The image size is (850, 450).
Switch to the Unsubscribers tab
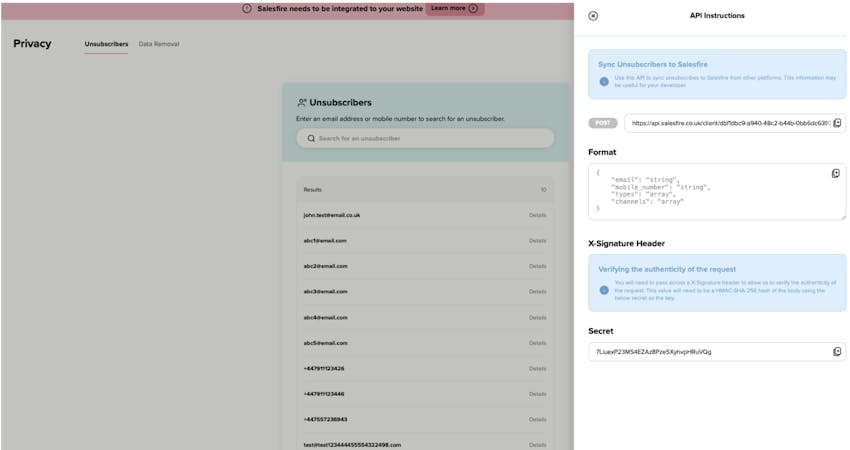click(x=106, y=44)
